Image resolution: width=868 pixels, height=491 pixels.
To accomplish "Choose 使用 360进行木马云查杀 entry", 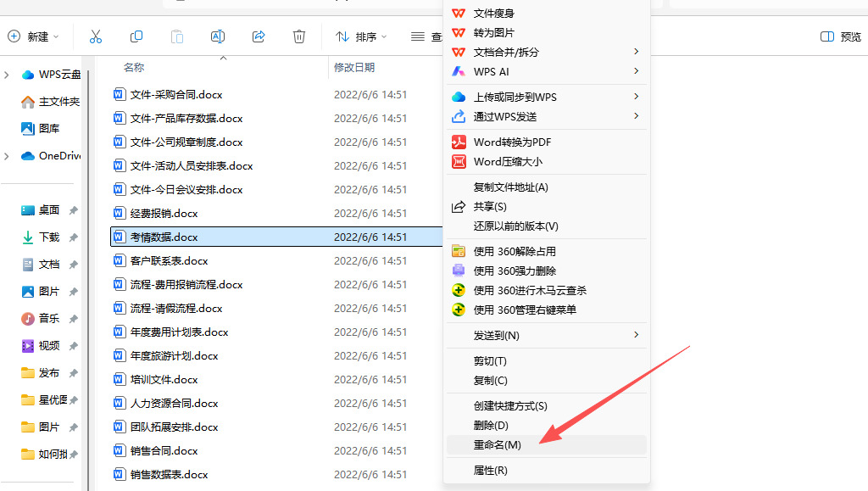I will coord(547,290).
